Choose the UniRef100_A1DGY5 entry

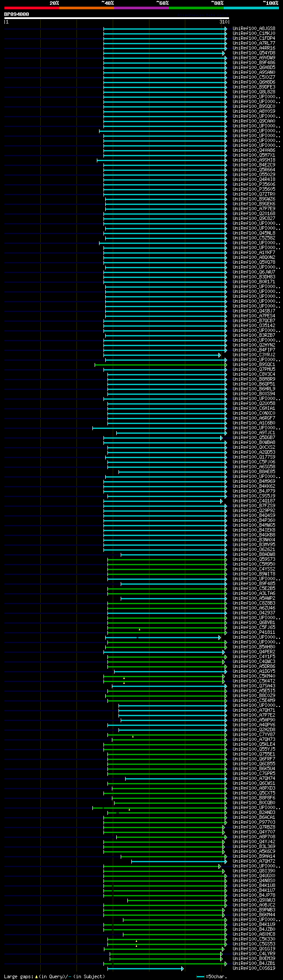click(254, 671)
